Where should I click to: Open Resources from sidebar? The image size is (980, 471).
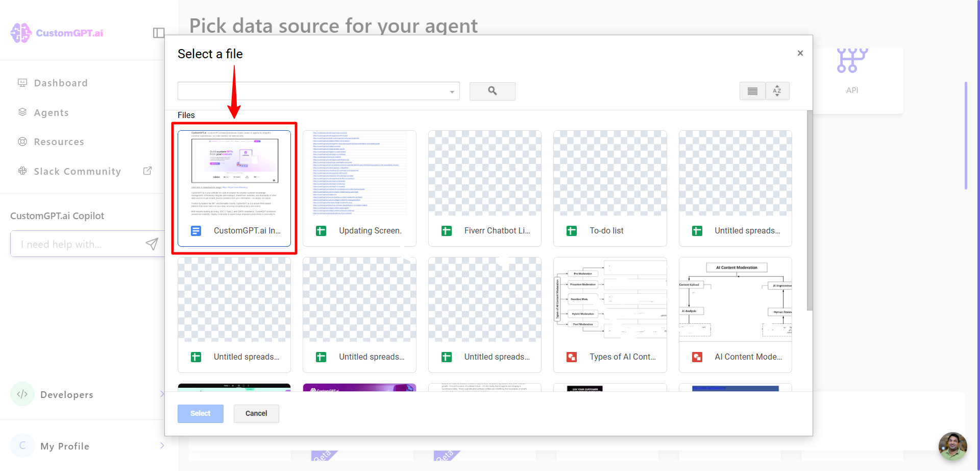point(59,142)
